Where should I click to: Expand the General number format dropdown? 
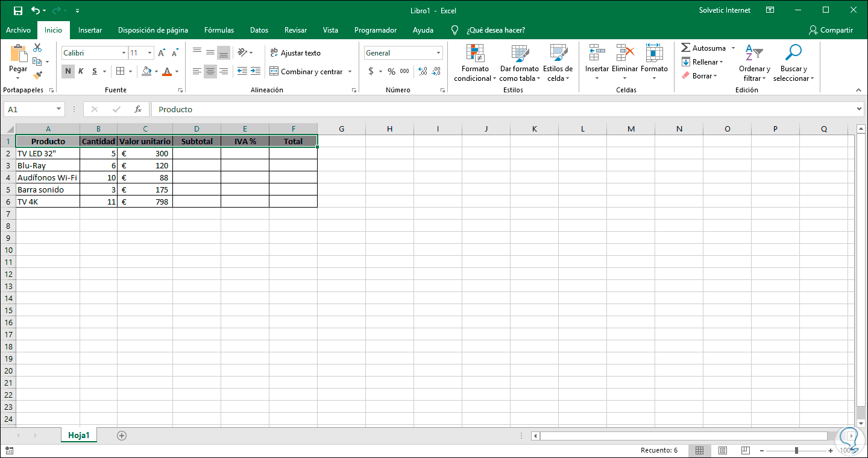[x=438, y=52]
